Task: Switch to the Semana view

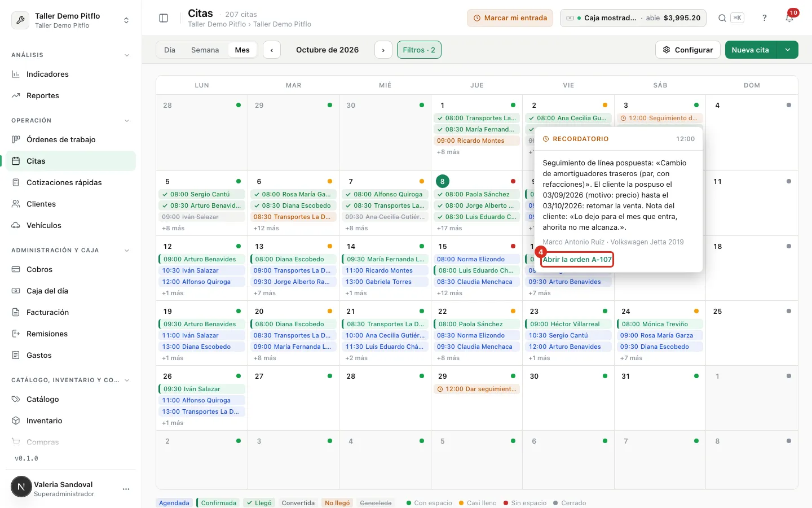Action: point(205,50)
